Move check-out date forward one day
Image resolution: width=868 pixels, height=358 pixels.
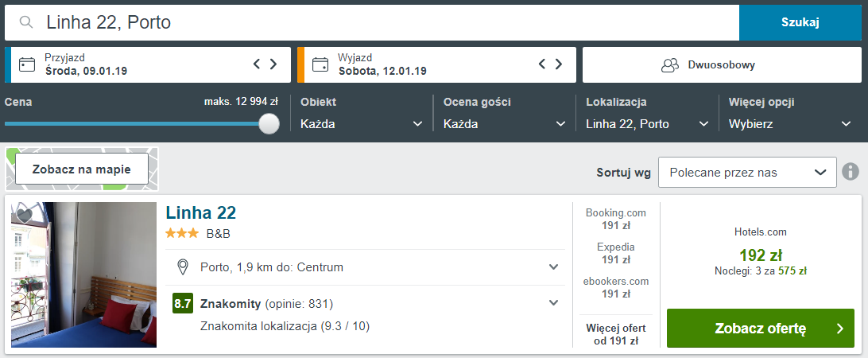point(559,64)
